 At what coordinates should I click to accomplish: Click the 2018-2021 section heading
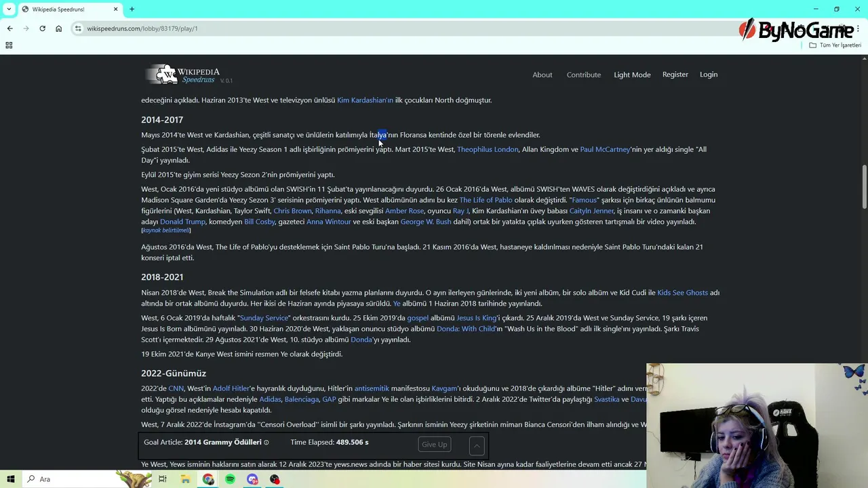tap(162, 277)
